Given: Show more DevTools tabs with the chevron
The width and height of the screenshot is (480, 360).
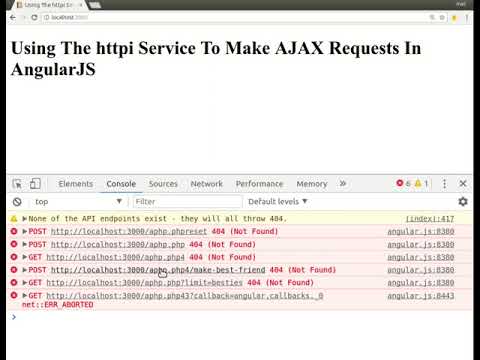Looking at the screenshot, I should coord(343,183).
